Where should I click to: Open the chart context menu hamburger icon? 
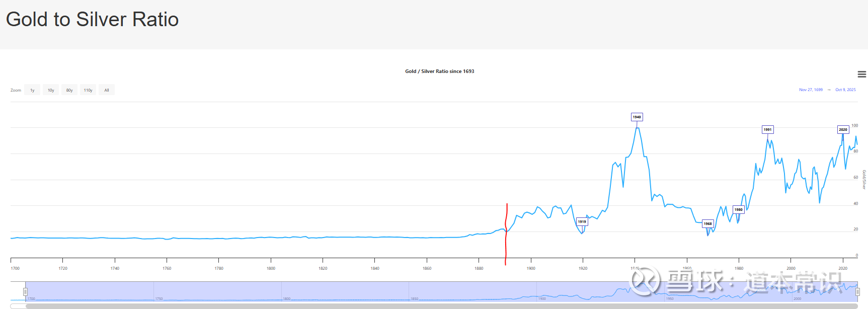(861, 74)
